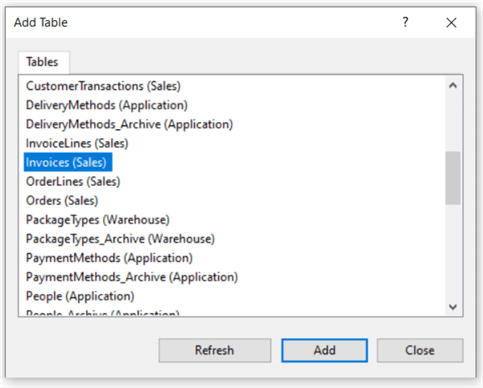Click the highlighted Invoices (Sales) row
The width and height of the screenshot is (483, 388).
(68, 162)
